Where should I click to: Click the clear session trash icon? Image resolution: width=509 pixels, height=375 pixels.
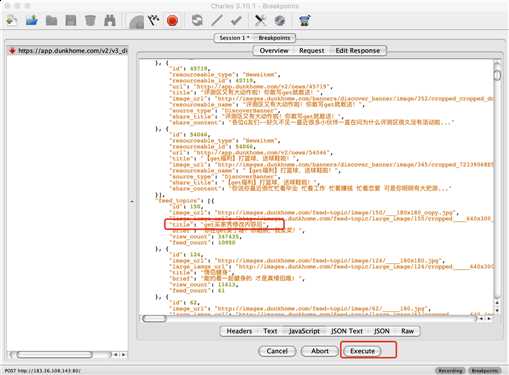[x=90, y=20]
